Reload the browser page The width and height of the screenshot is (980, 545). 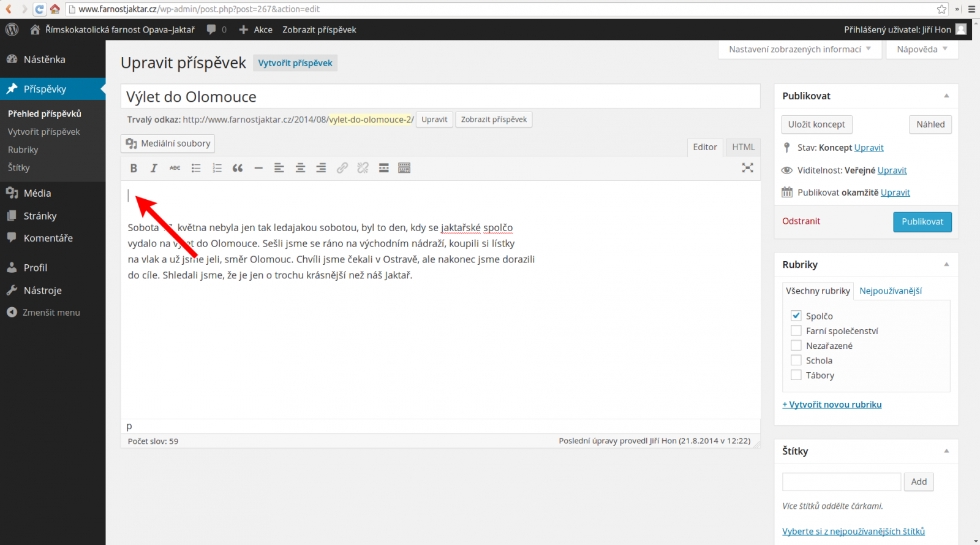tap(39, 9)
